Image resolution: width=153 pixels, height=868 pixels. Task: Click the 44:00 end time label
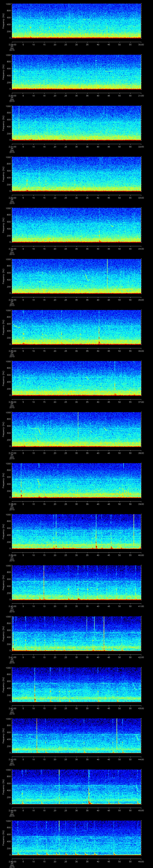coord(141,759)
